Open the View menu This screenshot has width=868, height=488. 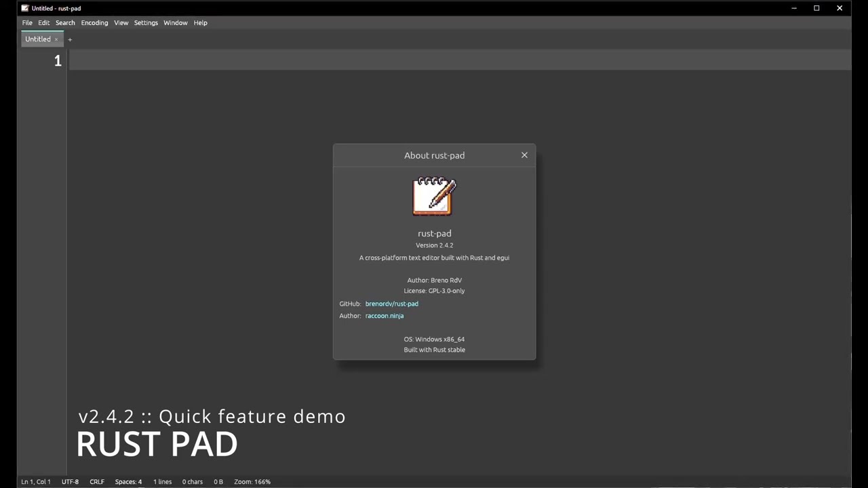(121, 22)
